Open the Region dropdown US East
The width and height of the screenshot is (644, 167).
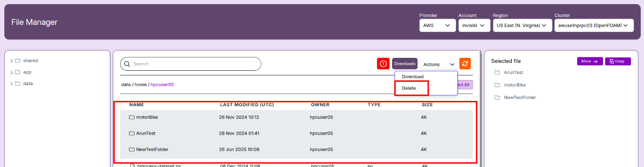pos(522,25)
